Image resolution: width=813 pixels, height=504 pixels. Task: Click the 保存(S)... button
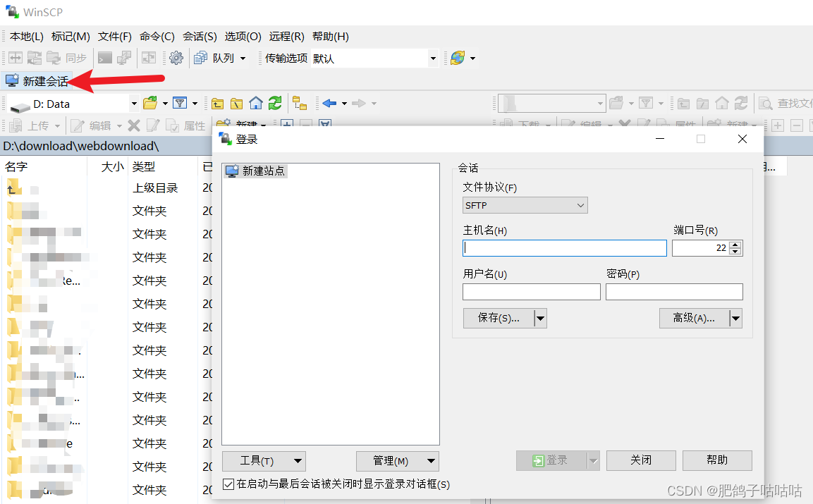(x=499, y=319)
